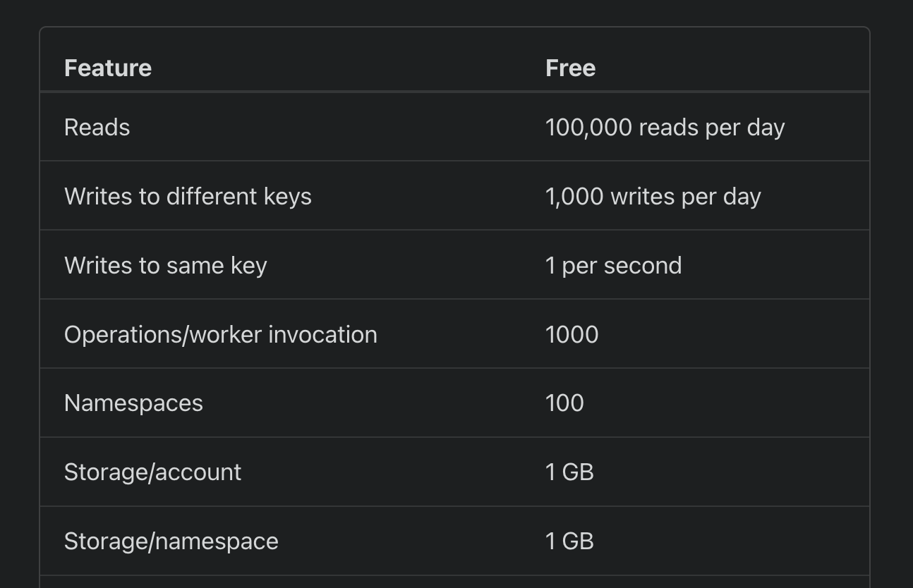
Task: Select the Writes to different keys label
Action: (188, 197)
